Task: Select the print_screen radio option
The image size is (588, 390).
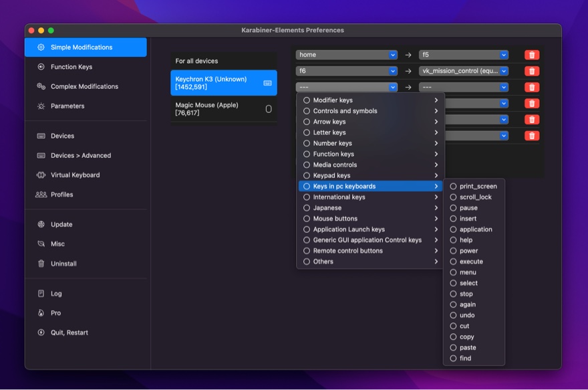Action: click(454, 187)
